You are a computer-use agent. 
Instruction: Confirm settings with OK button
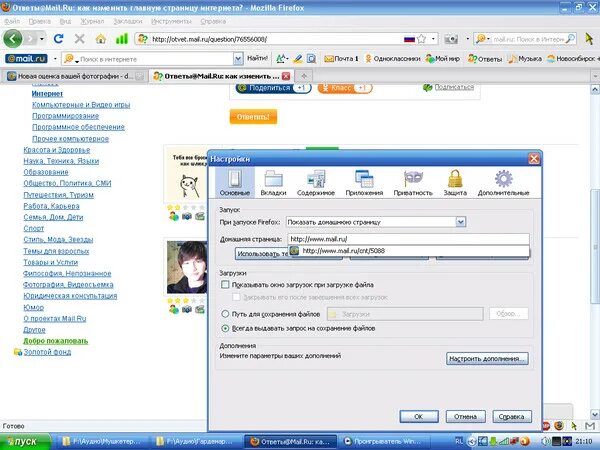tap(419, 416)
